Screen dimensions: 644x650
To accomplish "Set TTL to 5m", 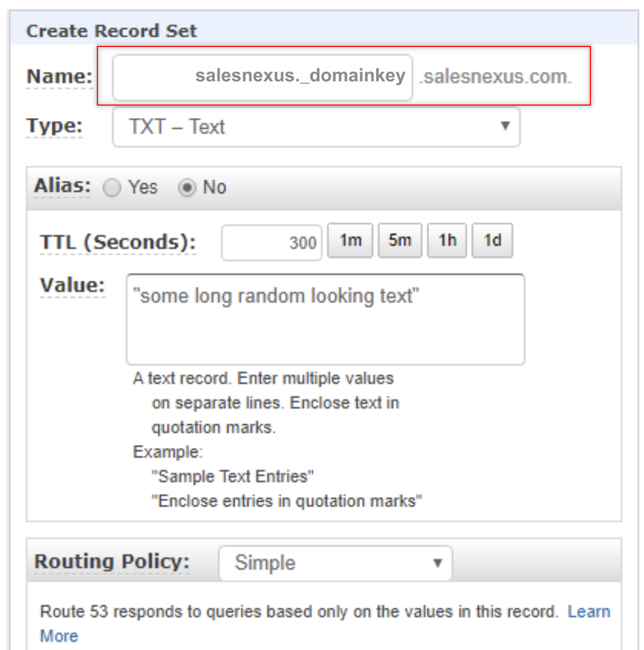I will (400, 241).
